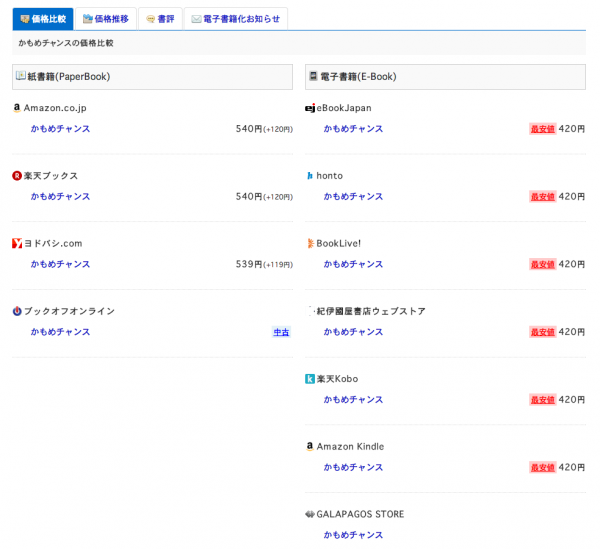This screenshot has height=549, width=600.
Task: Click the ブックオフオンライン store name
Action: click(x=69, y=311)
